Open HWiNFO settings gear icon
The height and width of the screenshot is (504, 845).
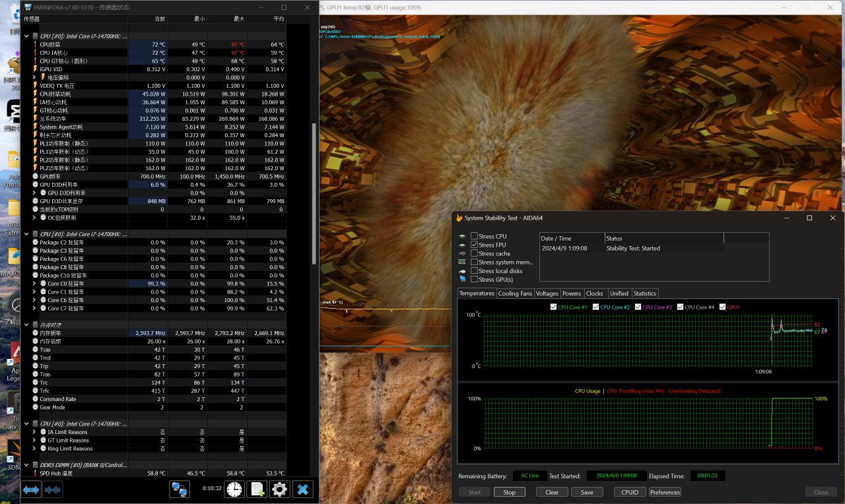pos(280,489)
